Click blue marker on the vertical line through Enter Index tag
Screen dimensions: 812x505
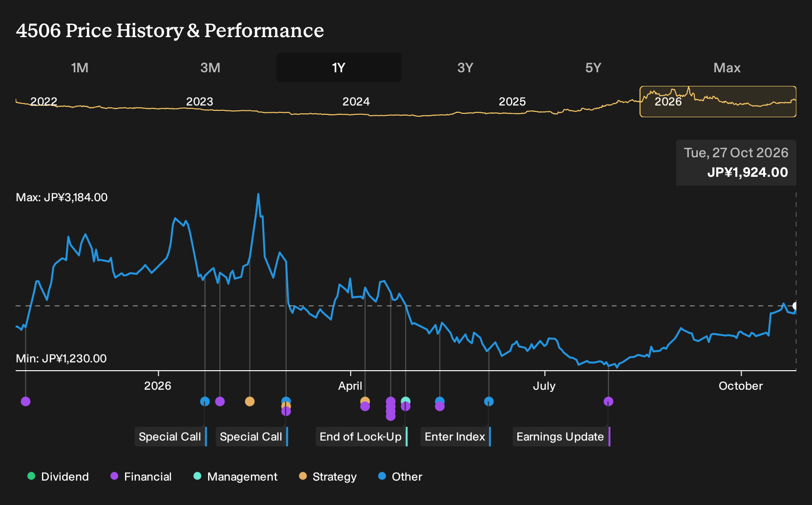489,401
